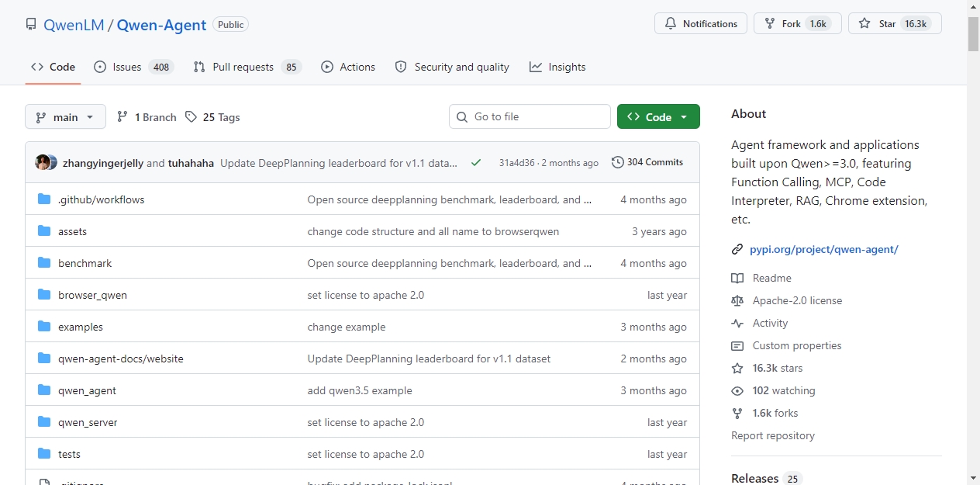Open the Releases section heading
Image resolution: width=980 pixels, height=485 pixels.
[754, 478]
